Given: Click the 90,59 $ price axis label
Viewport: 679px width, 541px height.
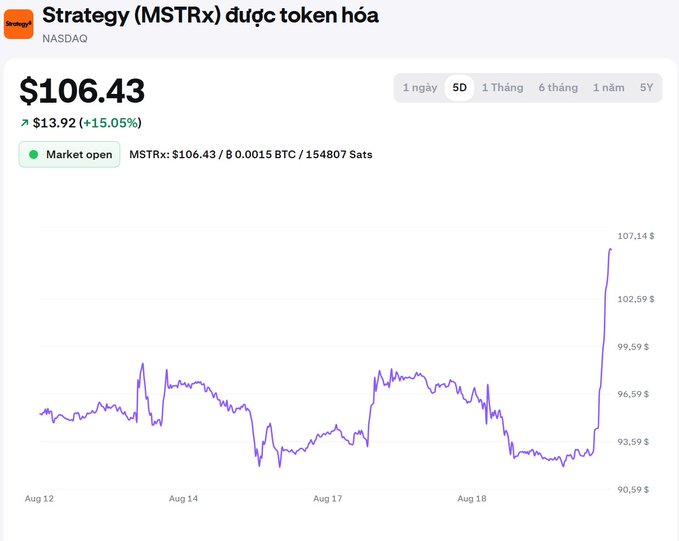Looking at the screenshot, I should point(633,490).
